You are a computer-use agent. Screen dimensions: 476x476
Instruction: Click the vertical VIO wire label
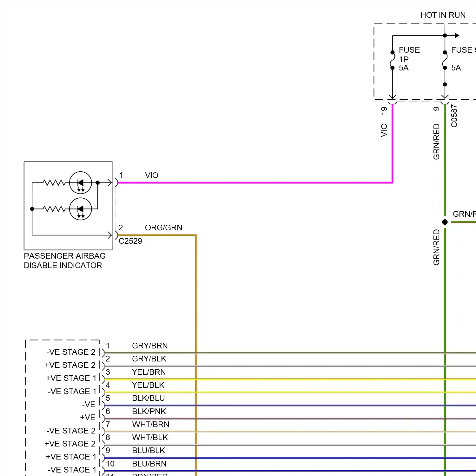click(384, 130)
